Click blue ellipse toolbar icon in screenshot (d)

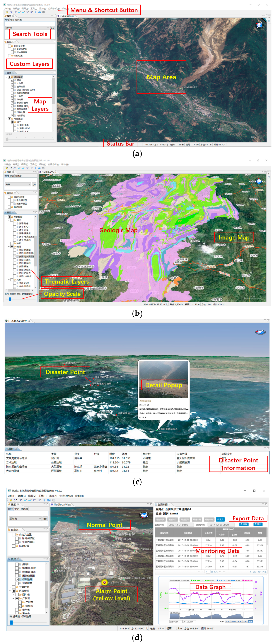click(30, 500)
